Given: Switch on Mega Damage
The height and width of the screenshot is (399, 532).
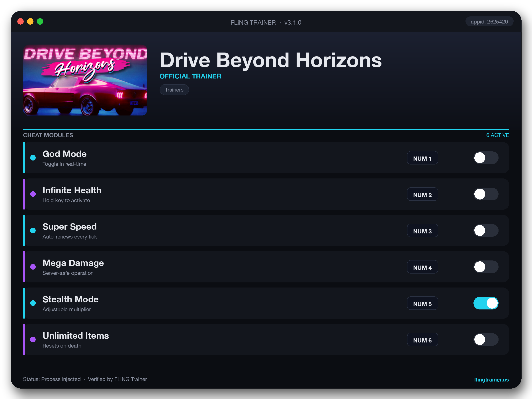Looking at the screenshot, I should (x=486, y=267).
